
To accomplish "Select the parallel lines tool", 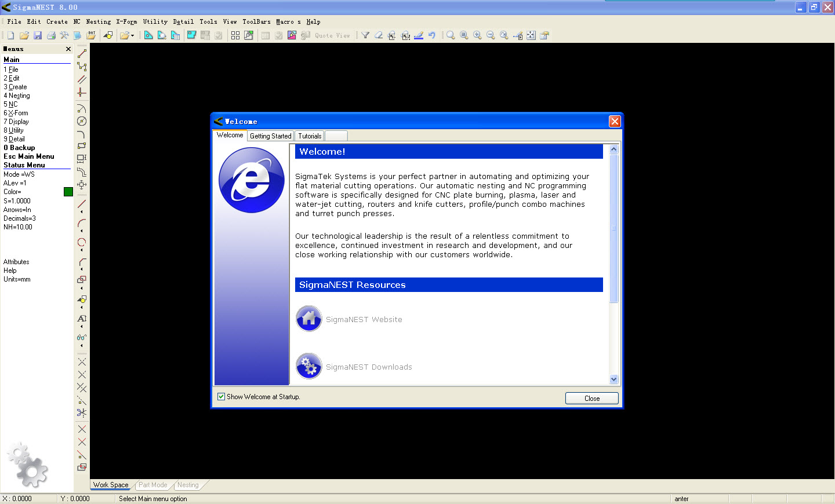I will point(82,79).
